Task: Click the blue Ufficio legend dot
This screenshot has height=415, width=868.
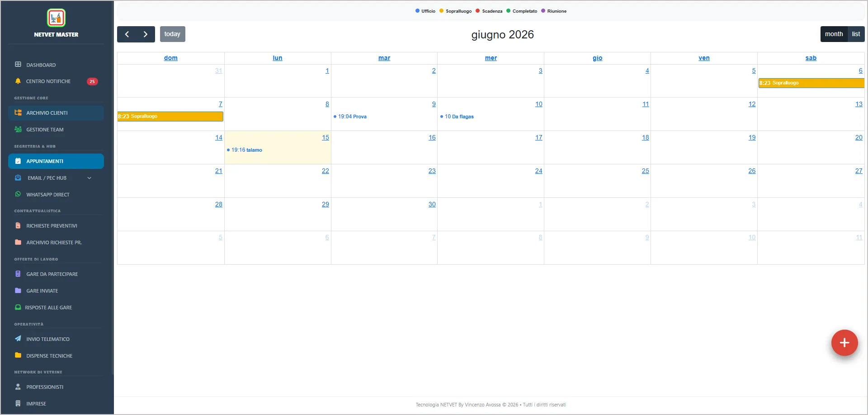Action: (x=418, y=11)
